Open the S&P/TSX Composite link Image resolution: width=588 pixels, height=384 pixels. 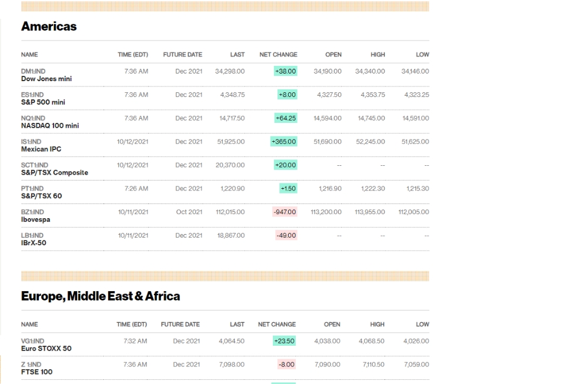54,172
